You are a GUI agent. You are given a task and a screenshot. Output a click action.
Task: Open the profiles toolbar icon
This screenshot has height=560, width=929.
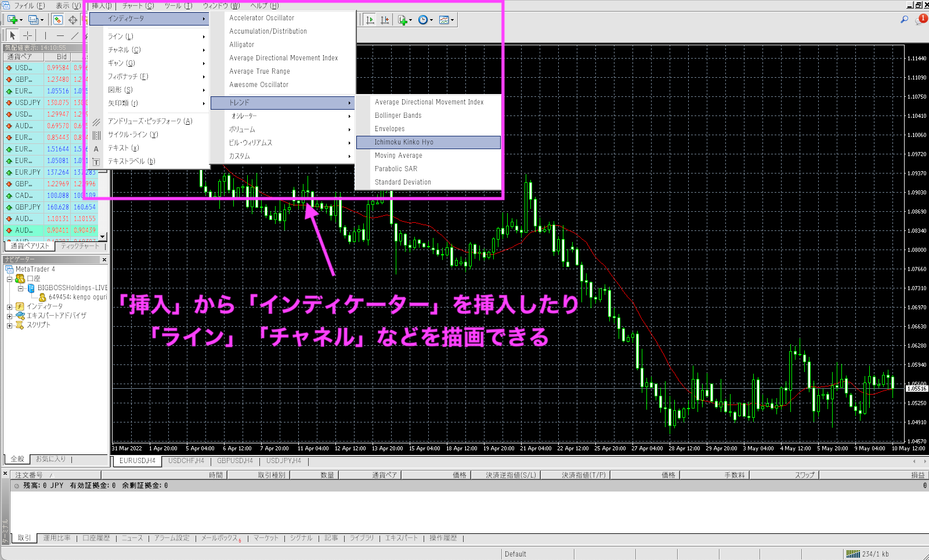34,20
